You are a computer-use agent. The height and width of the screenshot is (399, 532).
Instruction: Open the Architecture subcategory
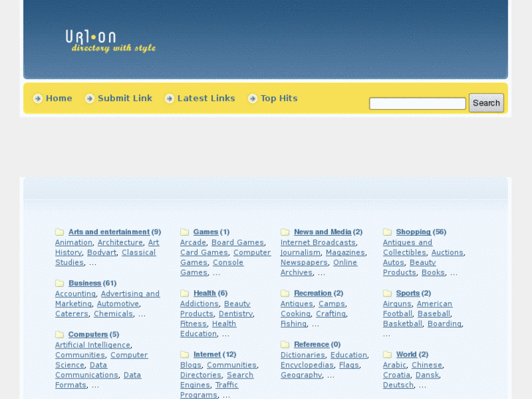coord(120,242)
